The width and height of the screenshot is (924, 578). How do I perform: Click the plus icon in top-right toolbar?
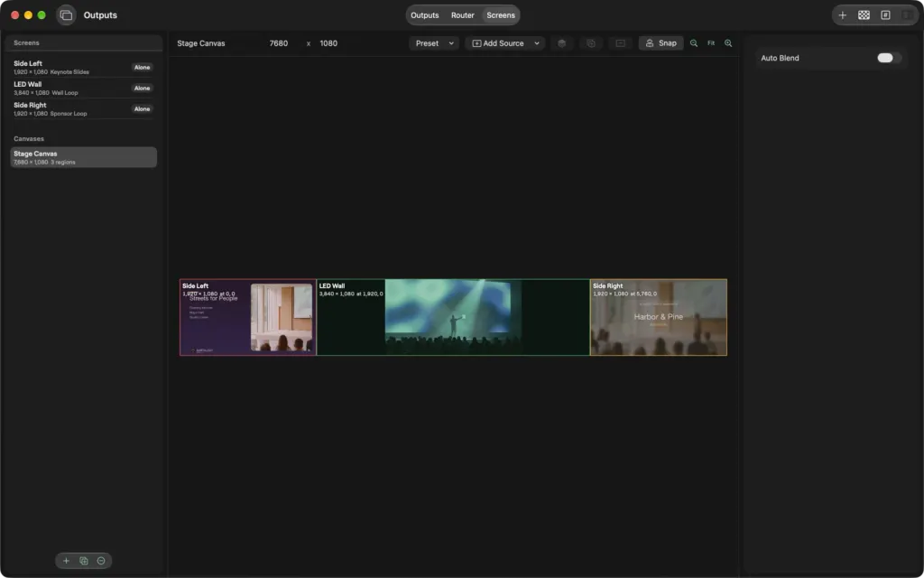pyautogui.click(x=842, y=15)
